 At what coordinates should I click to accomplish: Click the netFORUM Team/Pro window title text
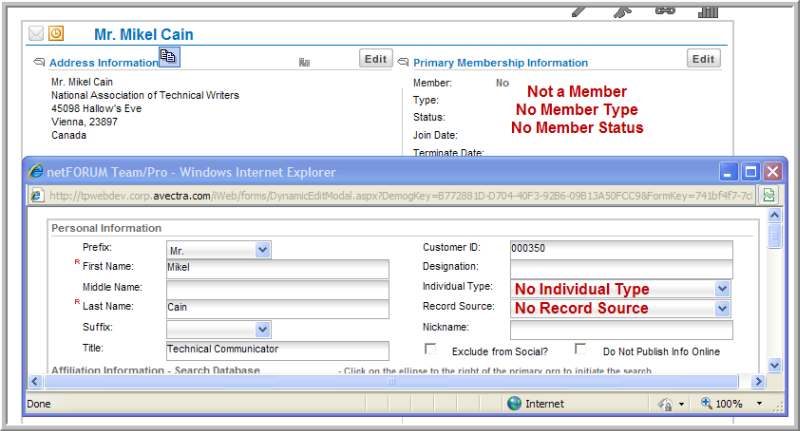click(191, 172)
